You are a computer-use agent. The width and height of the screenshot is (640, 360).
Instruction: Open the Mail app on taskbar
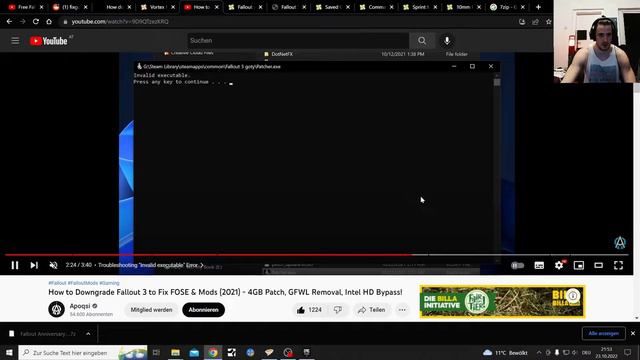tap(194, 353)
